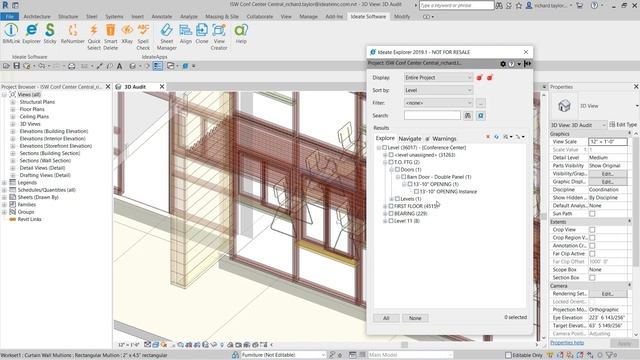This screenshot has width=640, height=360.
Task: Check the FIRST FLOOR checkbox in results
Action: [x=391, y=206]
